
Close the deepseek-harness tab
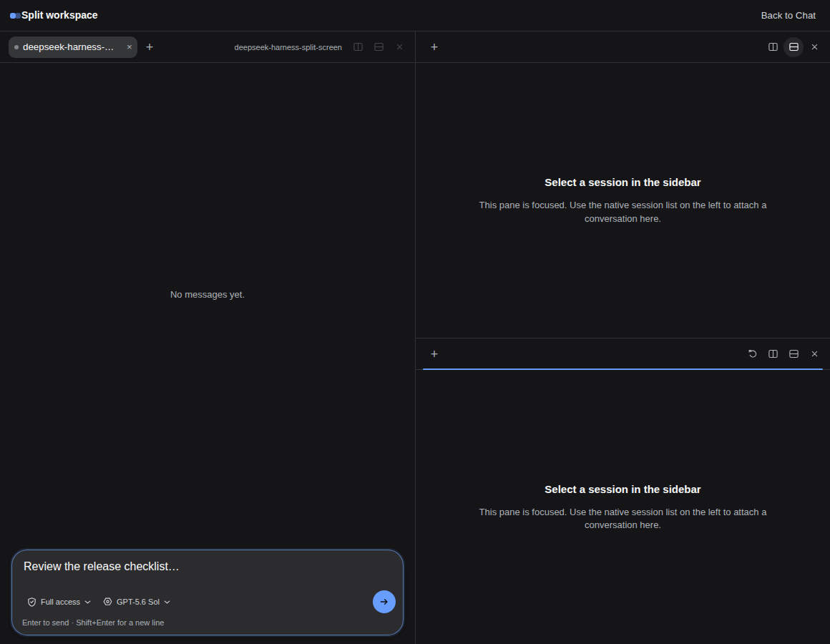click(130, 47)
